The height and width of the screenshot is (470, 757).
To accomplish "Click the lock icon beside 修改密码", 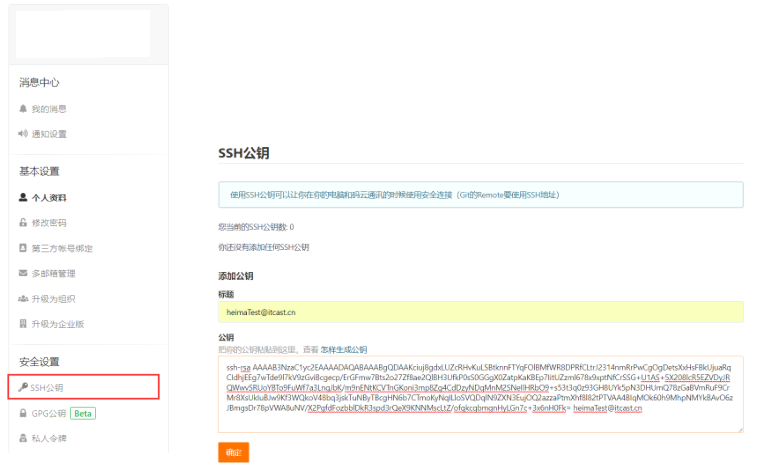I will (x=23, y=222).
